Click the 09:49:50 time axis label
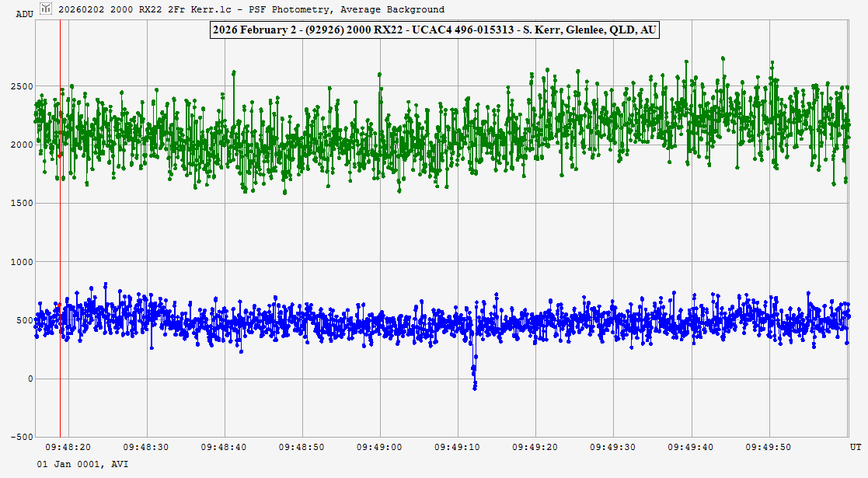Image resolution: width=868 pixels, height=478 pixels. (769, 448)
